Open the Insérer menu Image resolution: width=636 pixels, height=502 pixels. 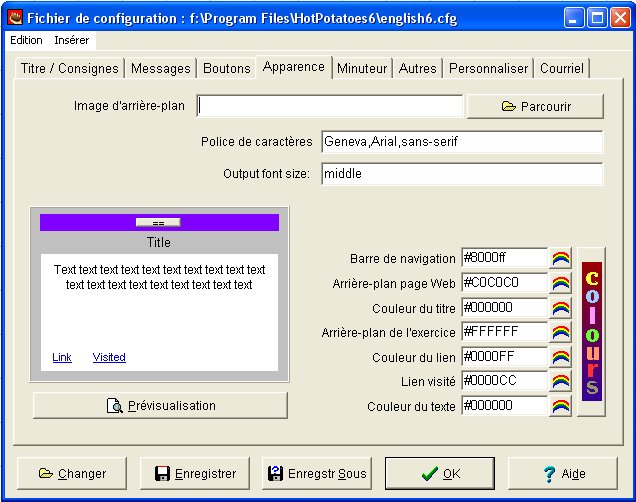pos(71,40)
